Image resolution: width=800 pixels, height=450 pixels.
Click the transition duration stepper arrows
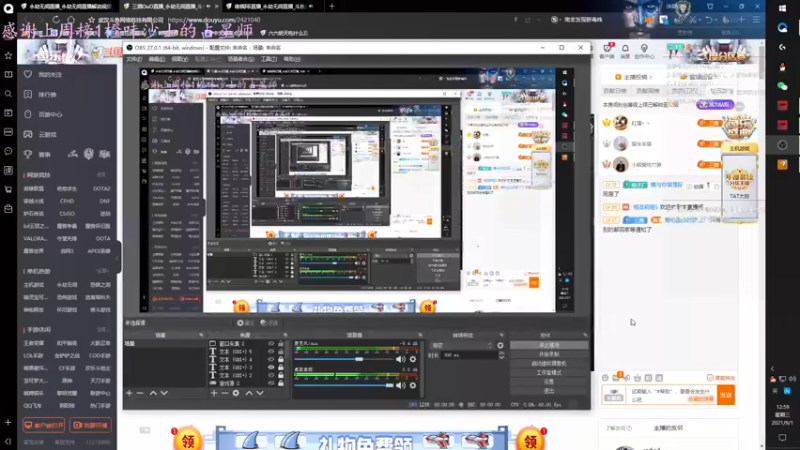coord(501,355)
